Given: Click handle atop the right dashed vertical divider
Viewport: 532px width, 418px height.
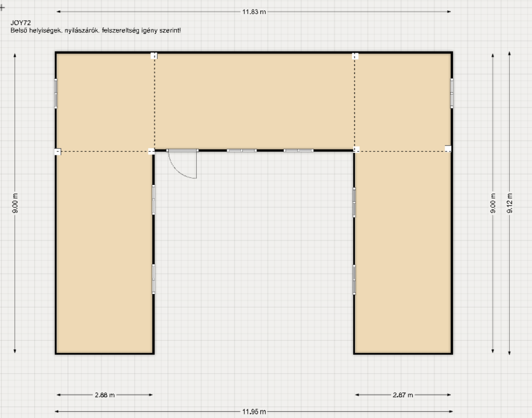Looking at the screenshot, I should [x=355, y=56].
